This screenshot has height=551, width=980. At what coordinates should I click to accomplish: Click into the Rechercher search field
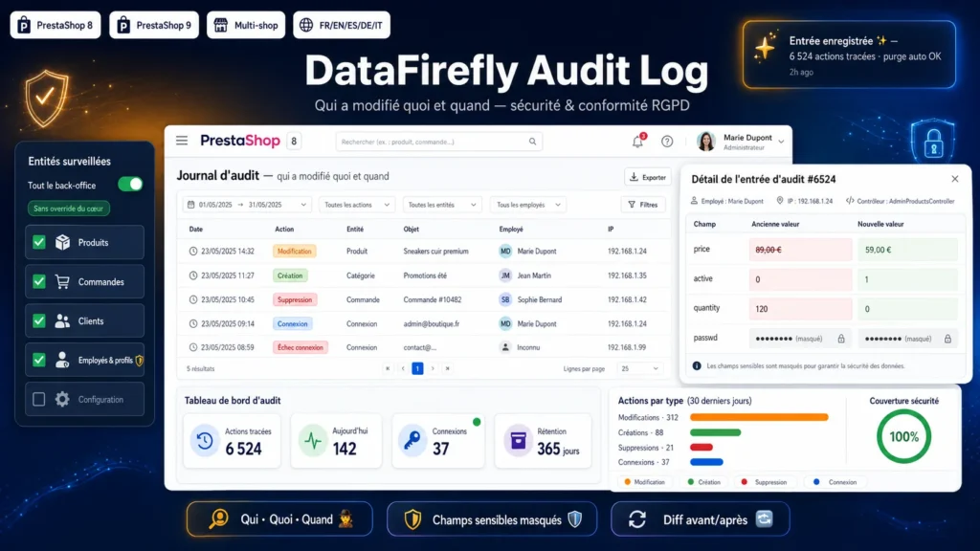438,142
